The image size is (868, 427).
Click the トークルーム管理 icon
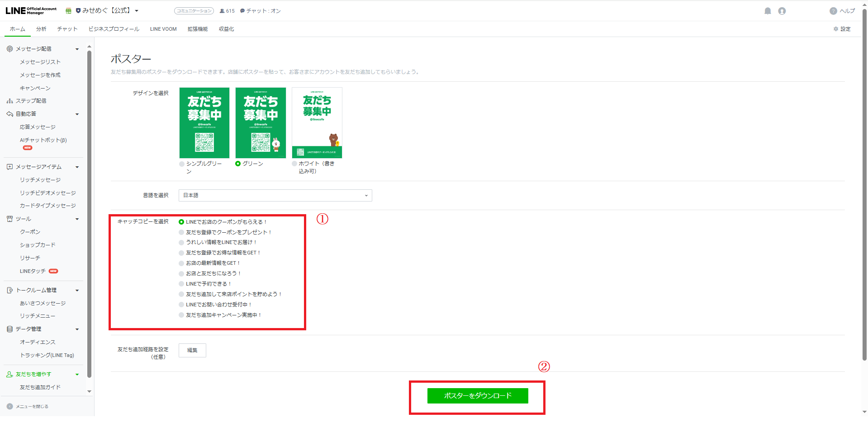point(9,290)
